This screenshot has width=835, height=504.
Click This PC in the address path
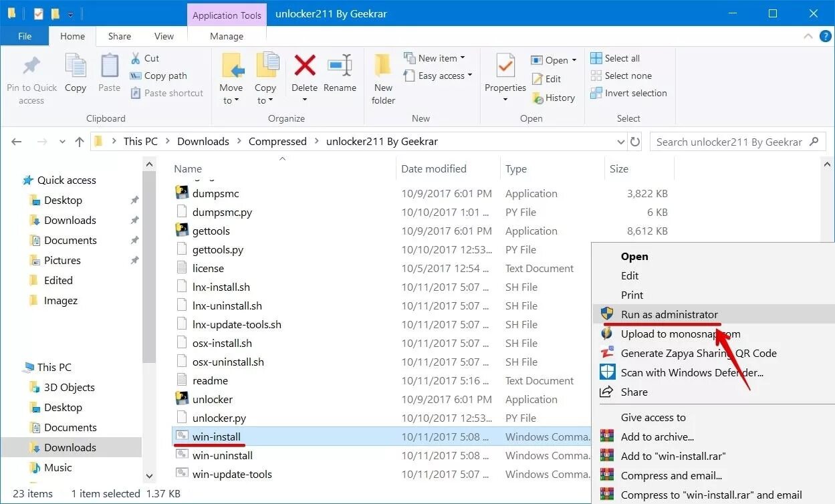[140, 142]
